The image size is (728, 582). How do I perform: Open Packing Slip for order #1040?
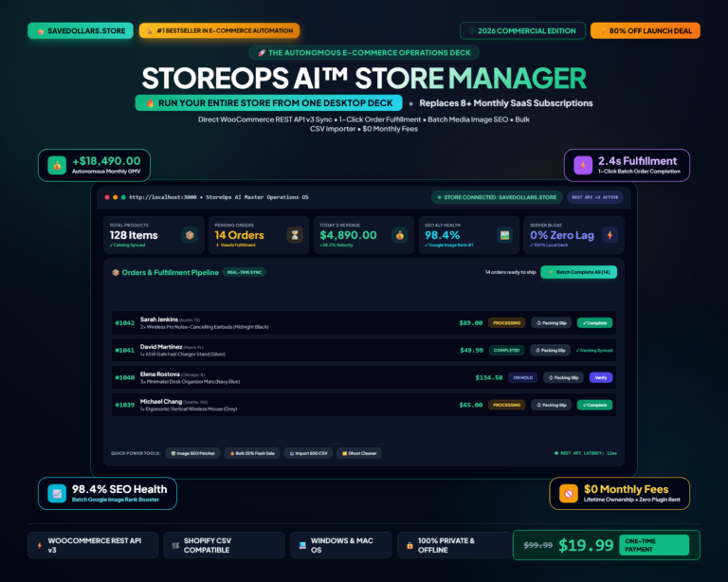click(563, 378)
